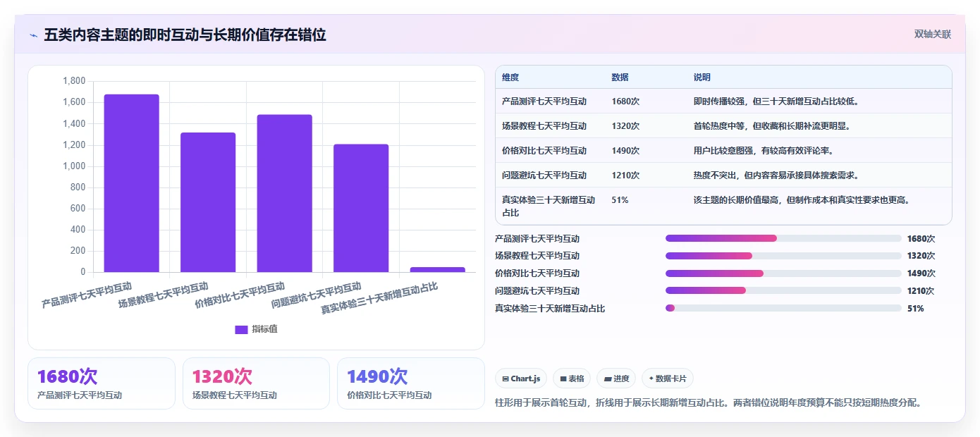Select table cell 真实体验三十天新增互动占比
The height and width of the screenshot is (437, 980).
coord(549,206)
